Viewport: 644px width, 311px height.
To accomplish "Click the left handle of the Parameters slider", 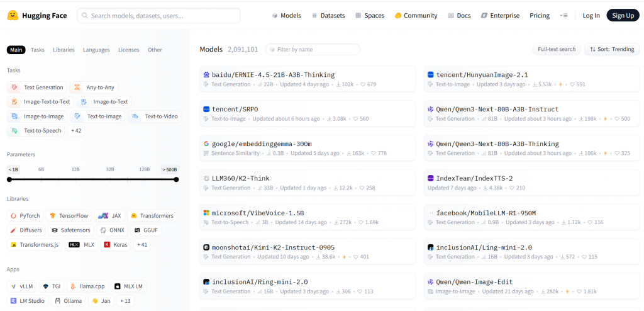I will coord(9,179).
